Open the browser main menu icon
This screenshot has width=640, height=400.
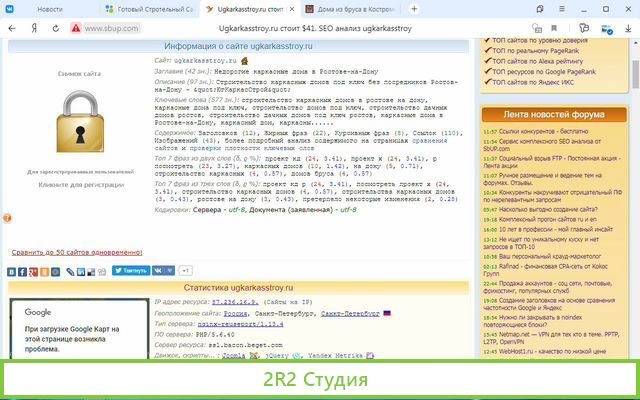[562, 9]
